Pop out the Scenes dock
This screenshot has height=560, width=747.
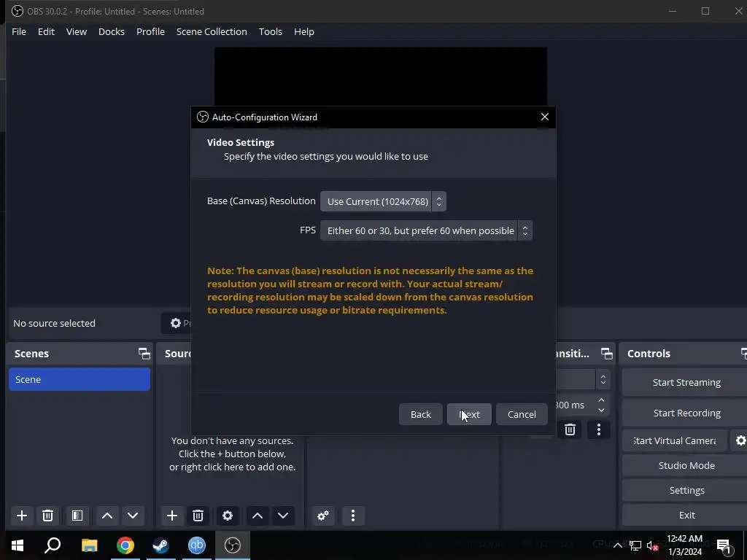(144, 354)
